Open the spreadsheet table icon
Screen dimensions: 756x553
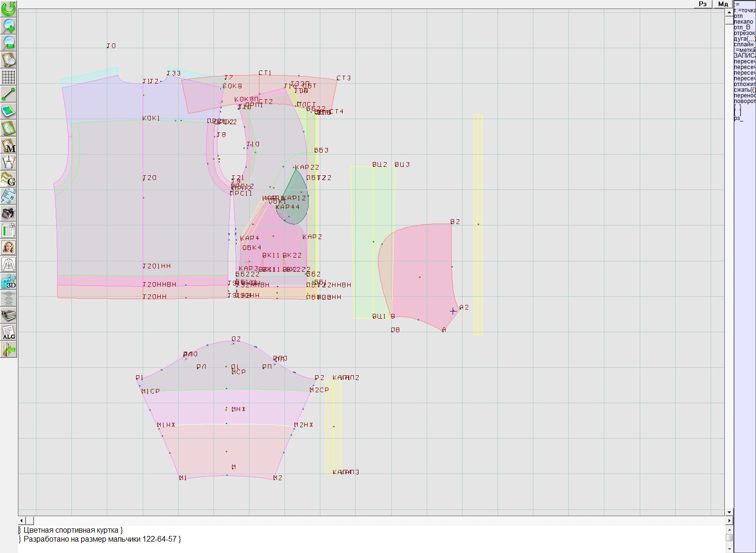[9, 231]
